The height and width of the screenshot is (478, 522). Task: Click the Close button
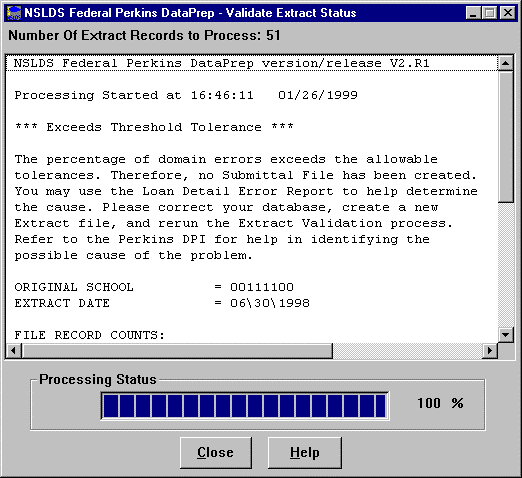click(216, 453)
